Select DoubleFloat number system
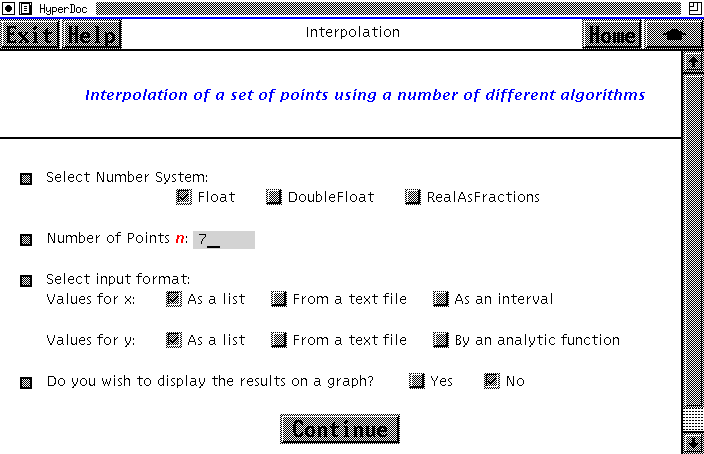 click(x=274, y=197)
